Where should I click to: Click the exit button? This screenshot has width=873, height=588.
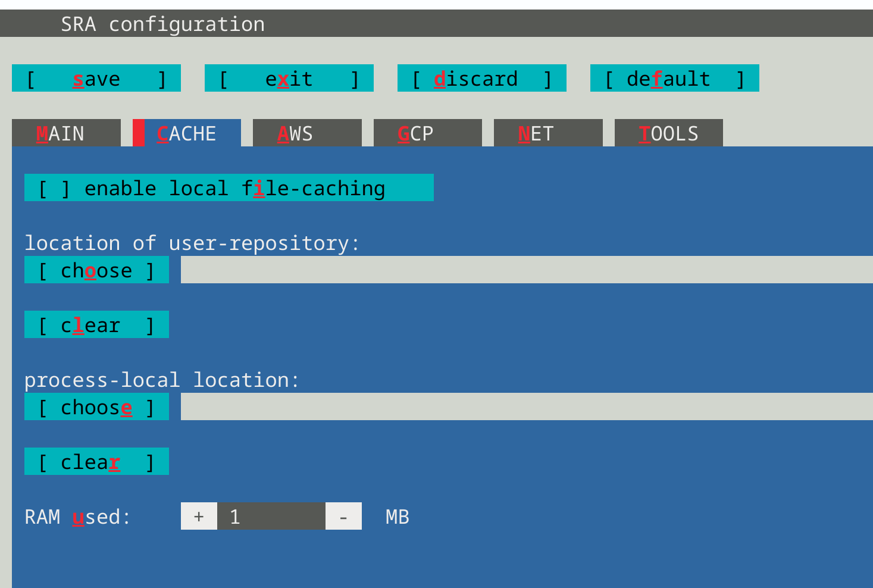click(289, 78)
